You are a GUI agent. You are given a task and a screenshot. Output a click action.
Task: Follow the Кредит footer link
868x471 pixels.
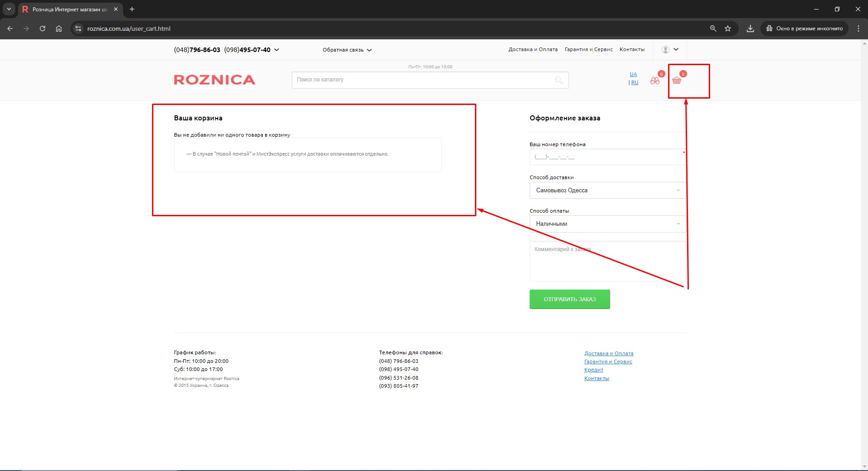(x=593, y=370)
